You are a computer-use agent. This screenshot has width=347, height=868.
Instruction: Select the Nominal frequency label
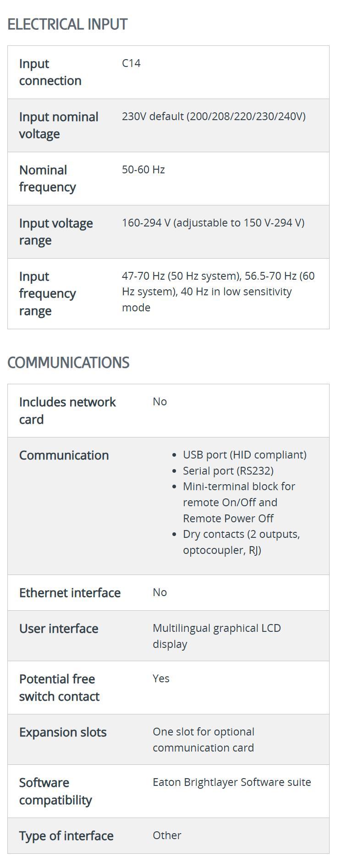47,178
